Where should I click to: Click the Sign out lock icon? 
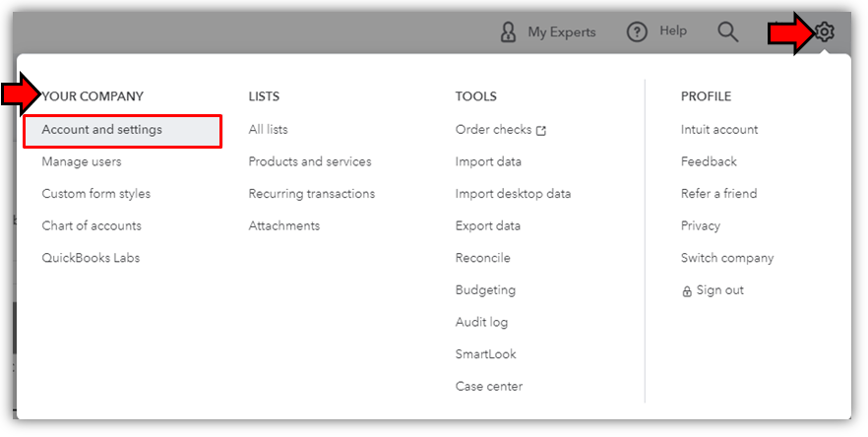pyautogui.click(x=687, y=291)
